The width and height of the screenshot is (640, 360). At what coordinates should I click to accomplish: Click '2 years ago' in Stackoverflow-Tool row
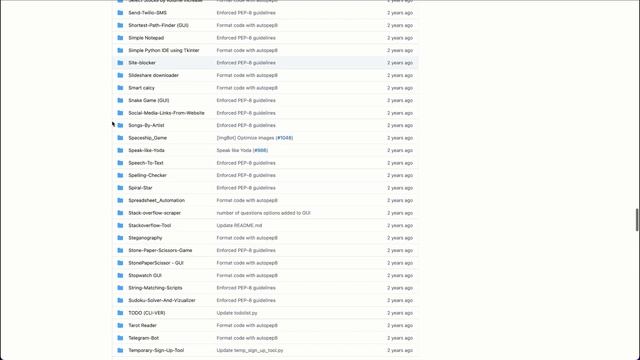tap(400, 225)
